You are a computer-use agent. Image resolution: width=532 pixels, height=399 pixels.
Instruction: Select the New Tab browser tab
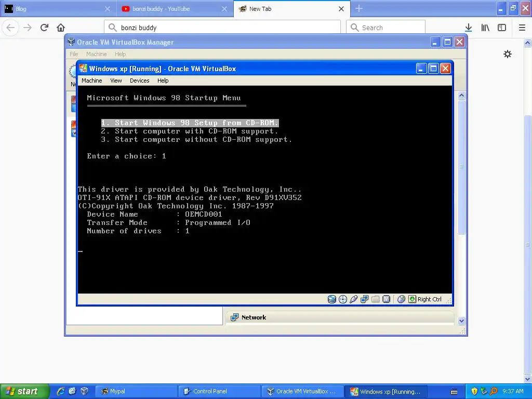292,9
